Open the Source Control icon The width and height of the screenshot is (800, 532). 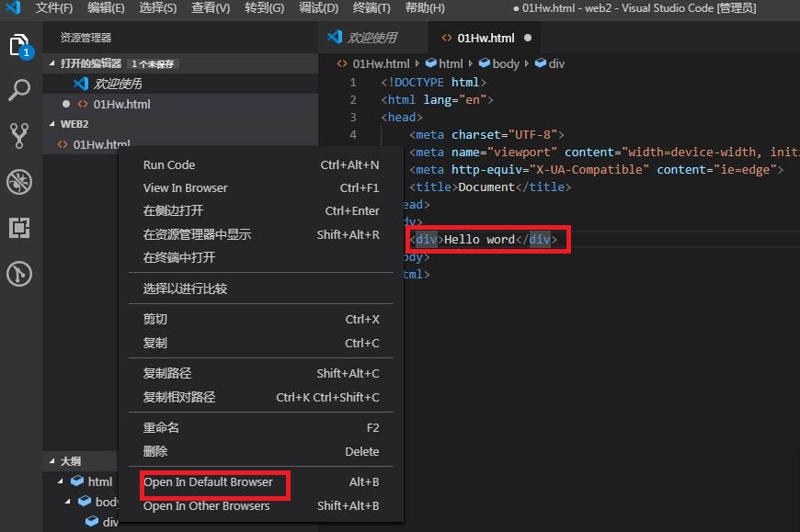(x=20, y=135)
